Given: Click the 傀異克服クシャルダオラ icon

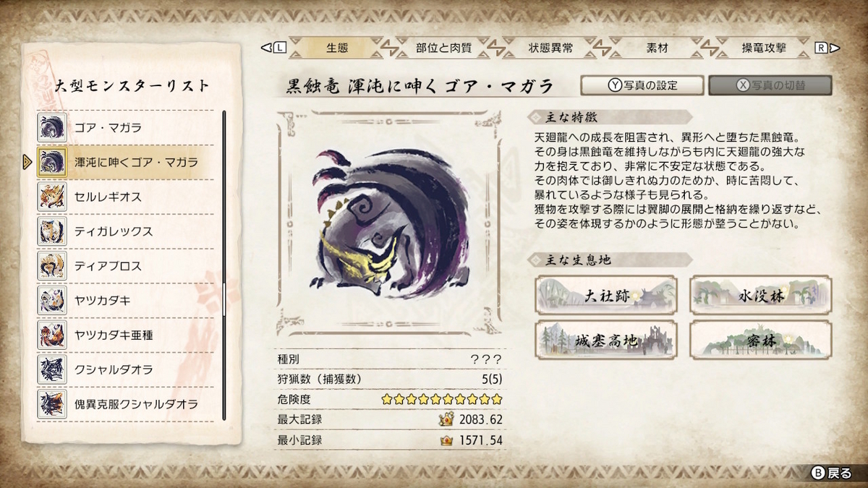Looking at the screenshot, I should (x=52, y=403).
